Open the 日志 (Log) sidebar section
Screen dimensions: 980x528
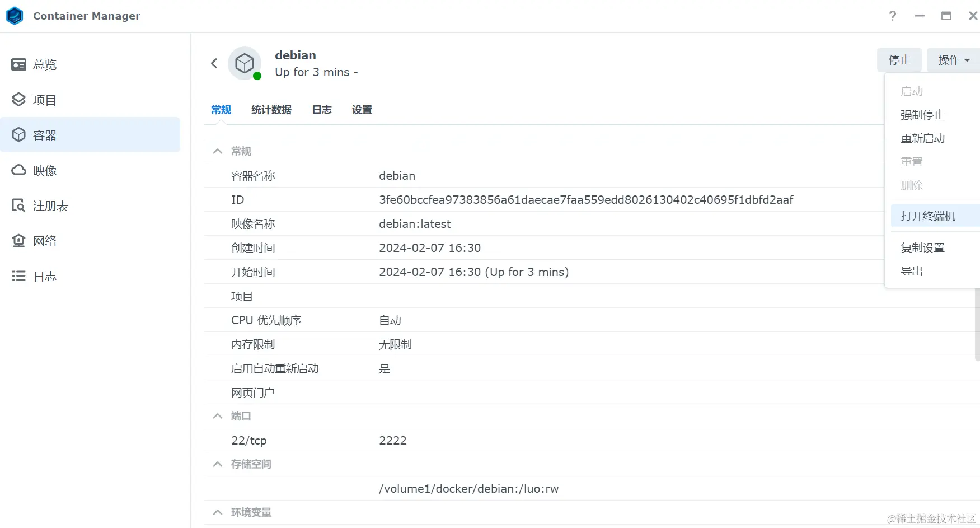[44, 275]
